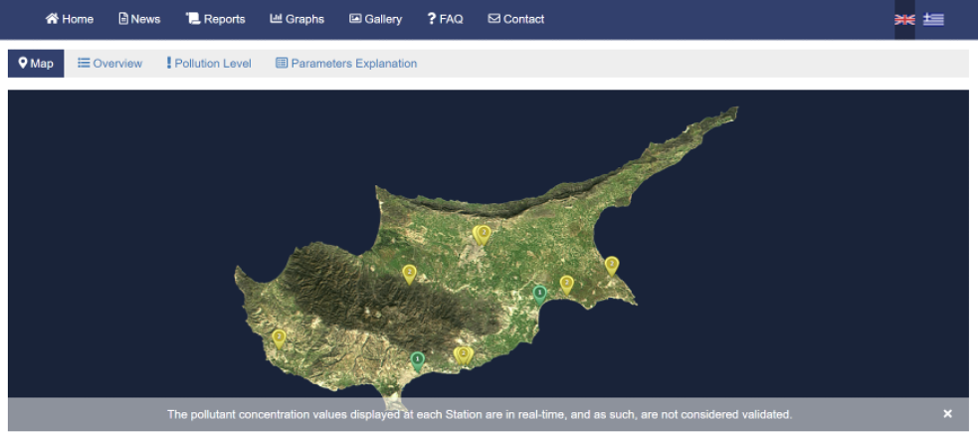
Task: Switch to the Pollution Level tab
Action: click(208, 64)
